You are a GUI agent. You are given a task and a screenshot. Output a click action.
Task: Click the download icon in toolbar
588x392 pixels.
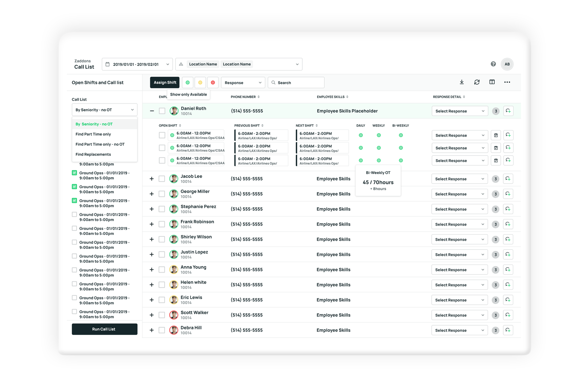click(x=462, y=82)
